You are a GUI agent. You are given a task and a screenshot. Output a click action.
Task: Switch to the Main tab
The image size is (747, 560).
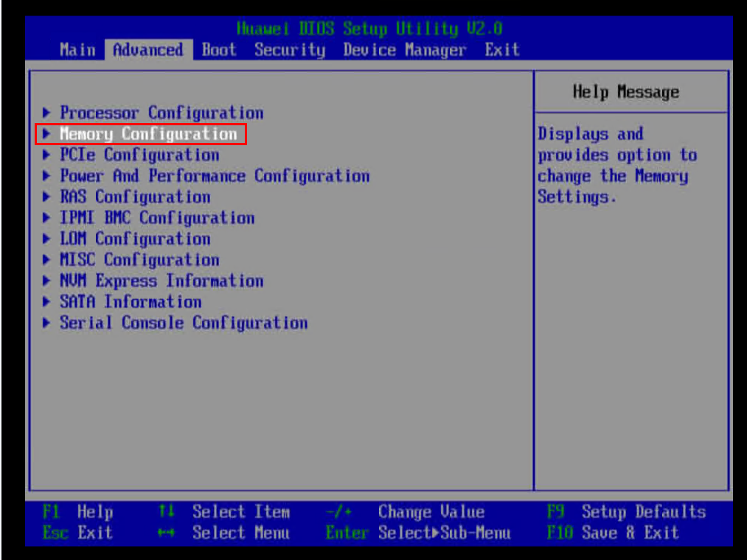pos(77,50)
